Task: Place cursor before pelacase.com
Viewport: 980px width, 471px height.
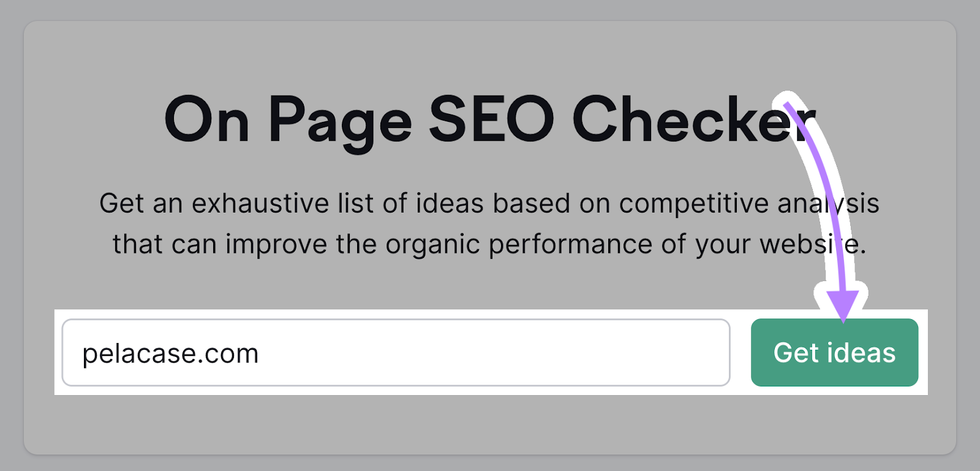Action: point(84,352)
